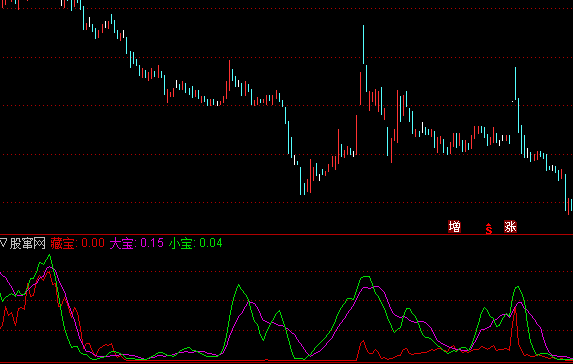The width and height of the screenshot is (573, 364).
Task: Click the lowest candle at the chart's far right
Action: click(x=568, y=206)
